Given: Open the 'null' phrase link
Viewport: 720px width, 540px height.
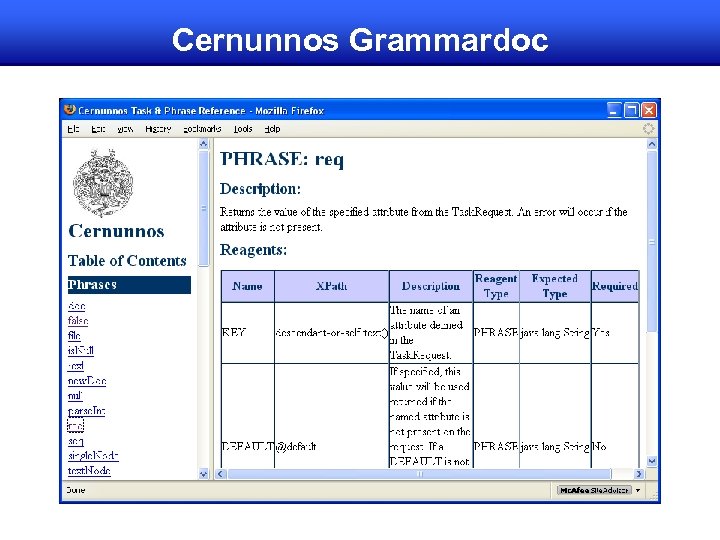Looking at the screenshot, I should tap(75, 396).
